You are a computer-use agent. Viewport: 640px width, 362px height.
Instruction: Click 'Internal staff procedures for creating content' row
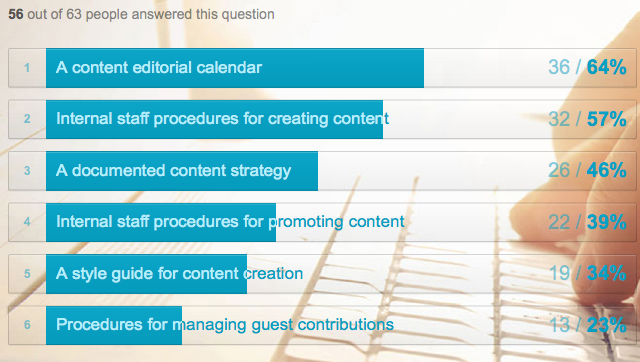(x=322, y=119)
